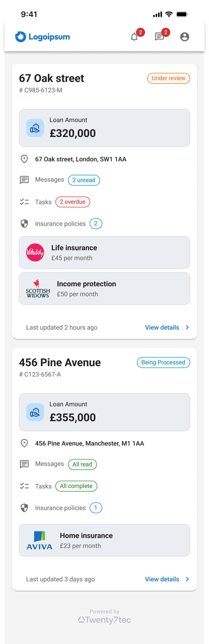
Task: Open the notifications bell icon
Action: click(134, 37)
